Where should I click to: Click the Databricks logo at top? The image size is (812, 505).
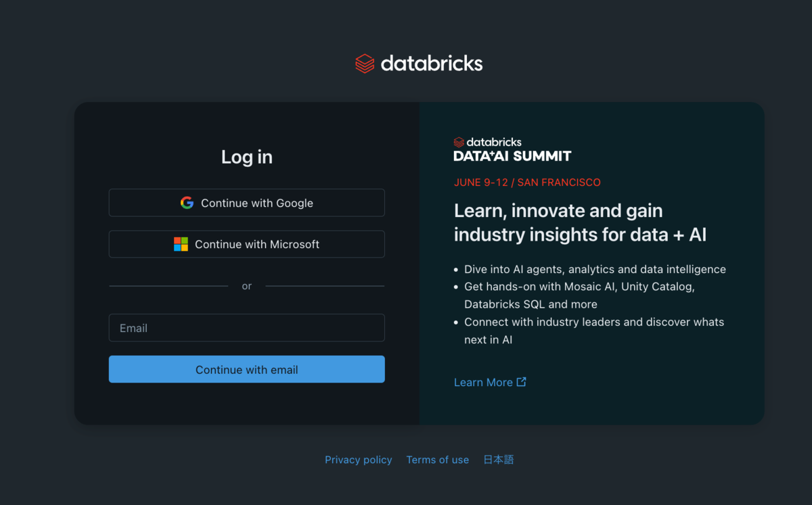point(419,64)
